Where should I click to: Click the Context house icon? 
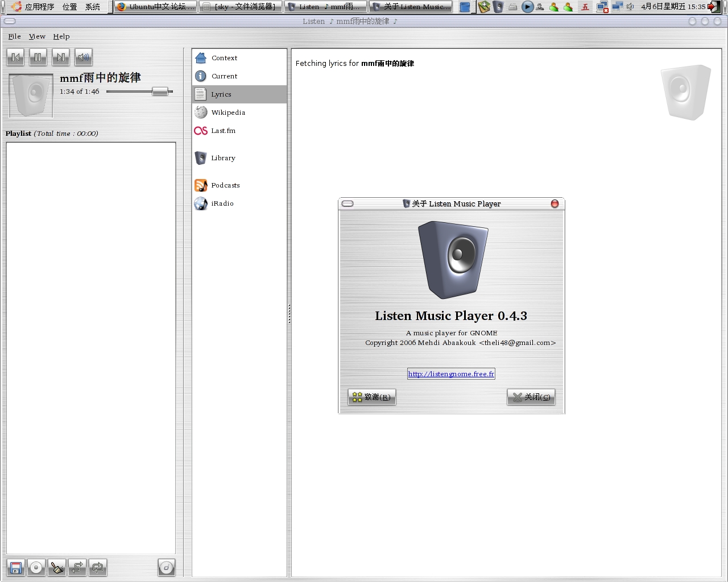(201, 58)
